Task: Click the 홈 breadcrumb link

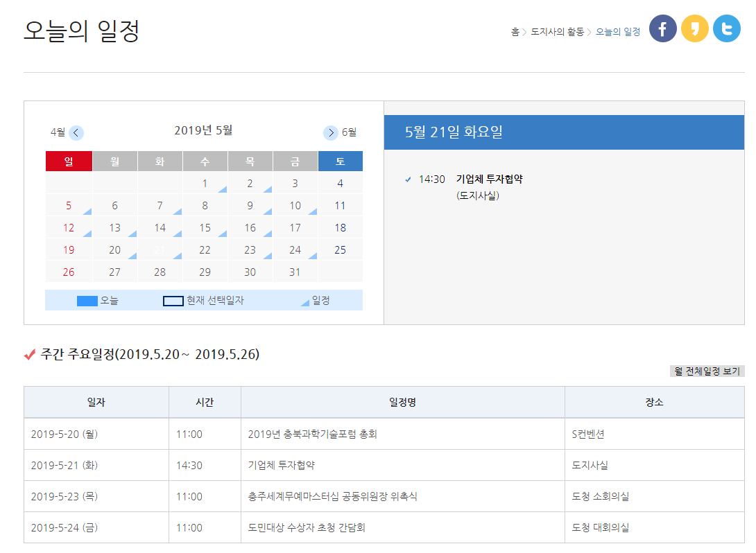Action: click(515, 32)
